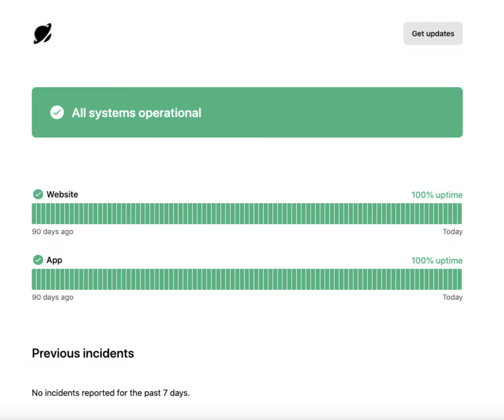
Task: Click last bar of App uptime chart
Action: pyautogui.click(x=459, y=279)
